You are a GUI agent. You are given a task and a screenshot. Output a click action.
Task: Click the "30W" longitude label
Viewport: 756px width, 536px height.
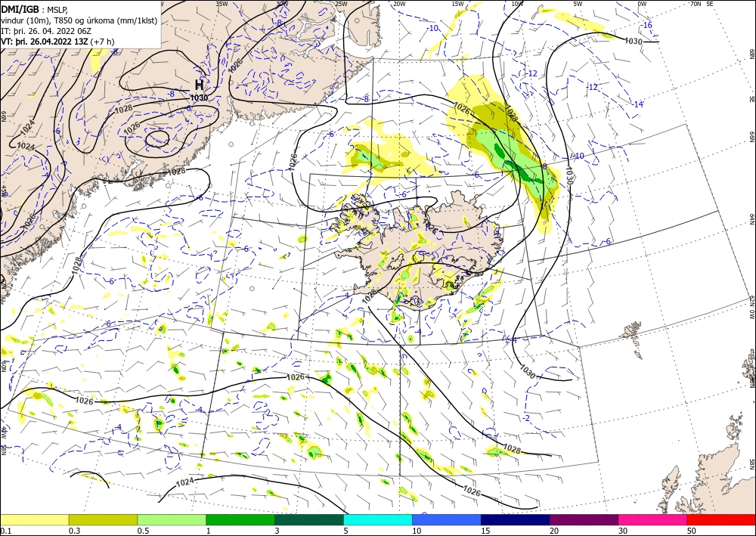coord(282,4)
